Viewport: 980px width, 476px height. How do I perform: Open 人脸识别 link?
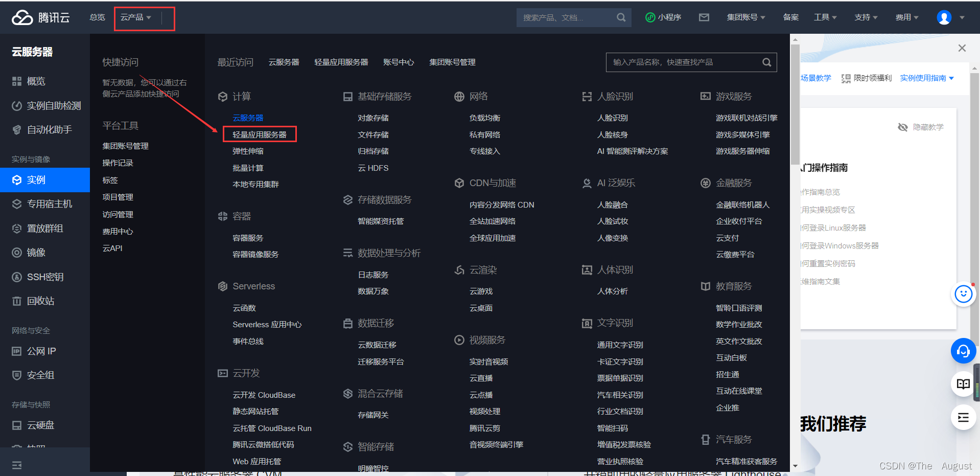click(x=613, y=118)
